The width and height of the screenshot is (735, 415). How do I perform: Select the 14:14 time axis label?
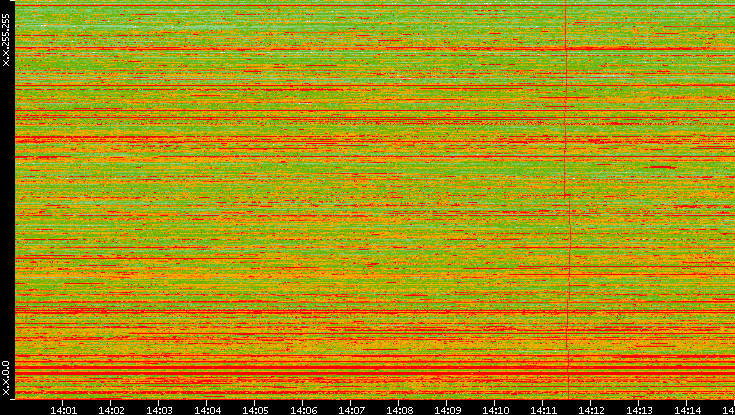687,411
